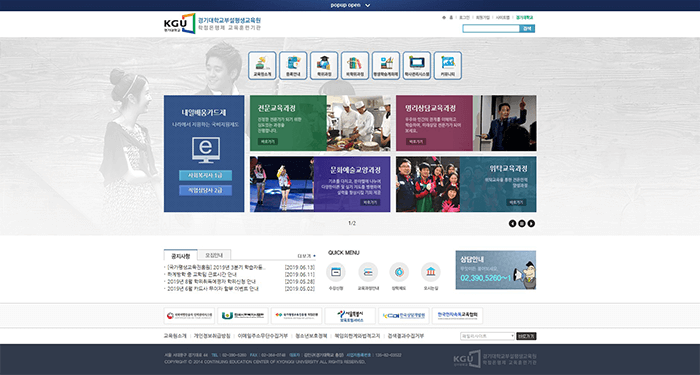
Task: Open the 학위과정 graduation cap icon
Action: point(324,66)
